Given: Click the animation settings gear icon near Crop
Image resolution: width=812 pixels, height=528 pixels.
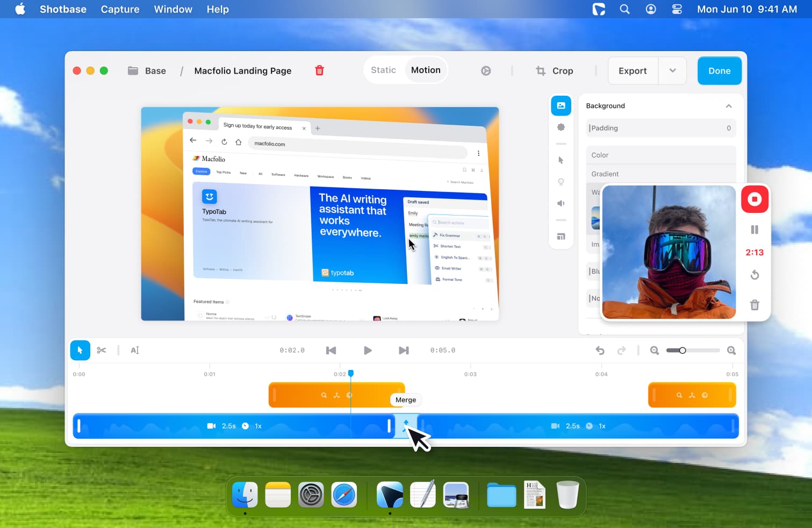Looking at the screenshot, I should (x=486, y=71).
